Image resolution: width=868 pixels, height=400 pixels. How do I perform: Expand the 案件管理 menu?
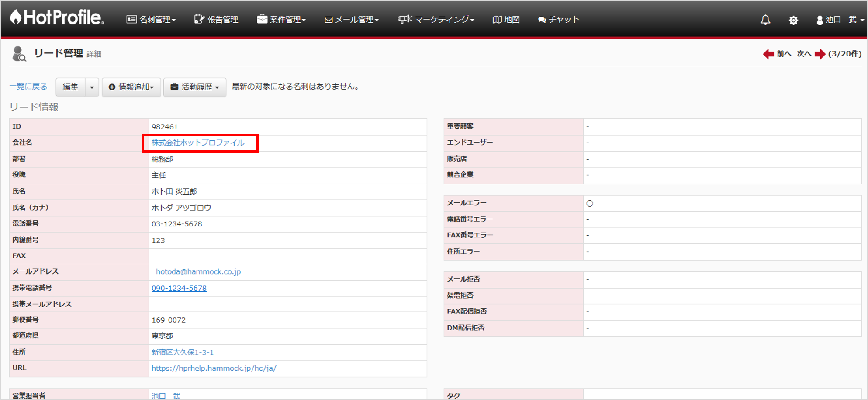pos(281,20)
